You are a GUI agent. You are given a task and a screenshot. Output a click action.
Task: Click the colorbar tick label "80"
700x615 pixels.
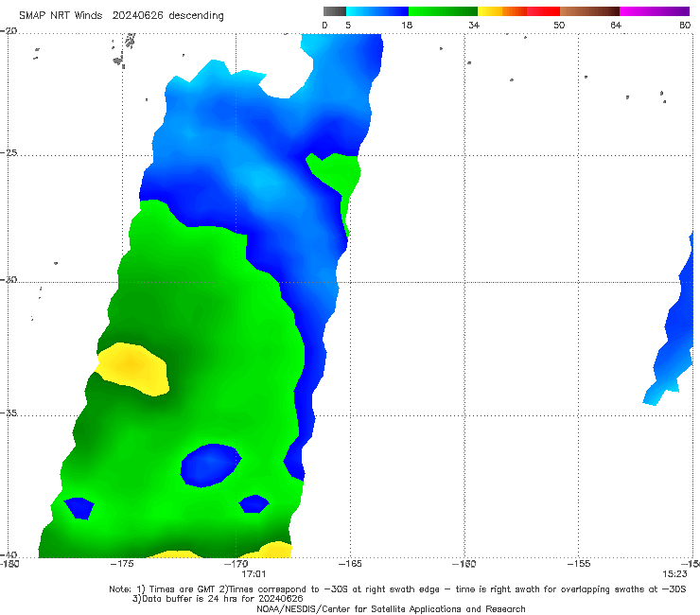[685, 25]
